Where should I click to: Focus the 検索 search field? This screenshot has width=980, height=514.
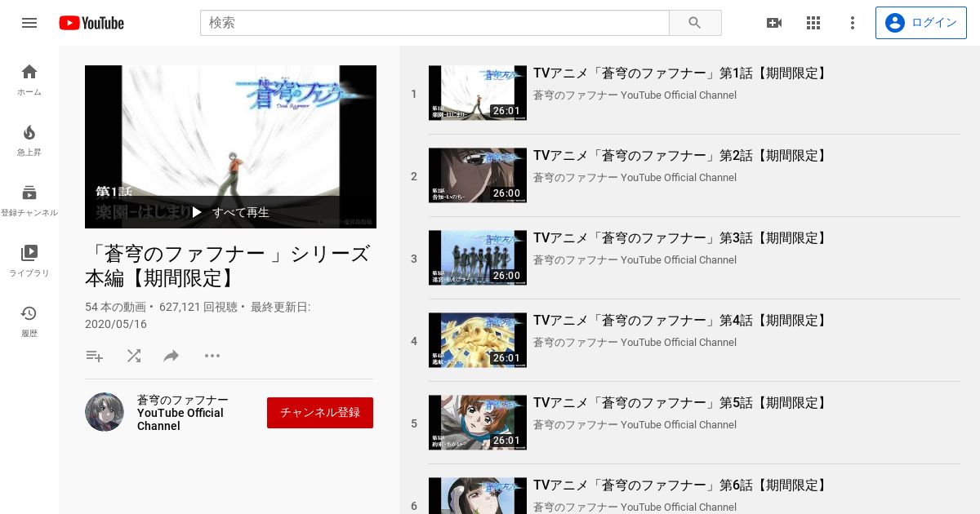(434, 23)
